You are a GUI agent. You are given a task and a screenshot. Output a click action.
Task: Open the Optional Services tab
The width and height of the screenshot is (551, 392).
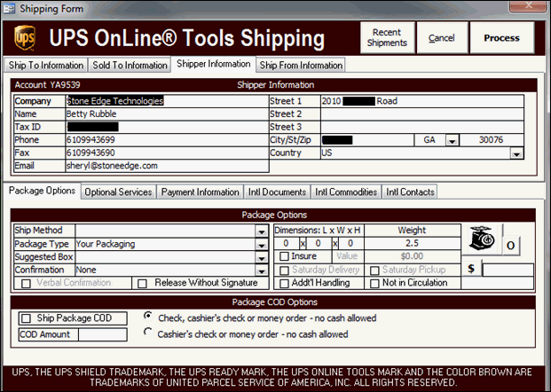pos(118,192)
